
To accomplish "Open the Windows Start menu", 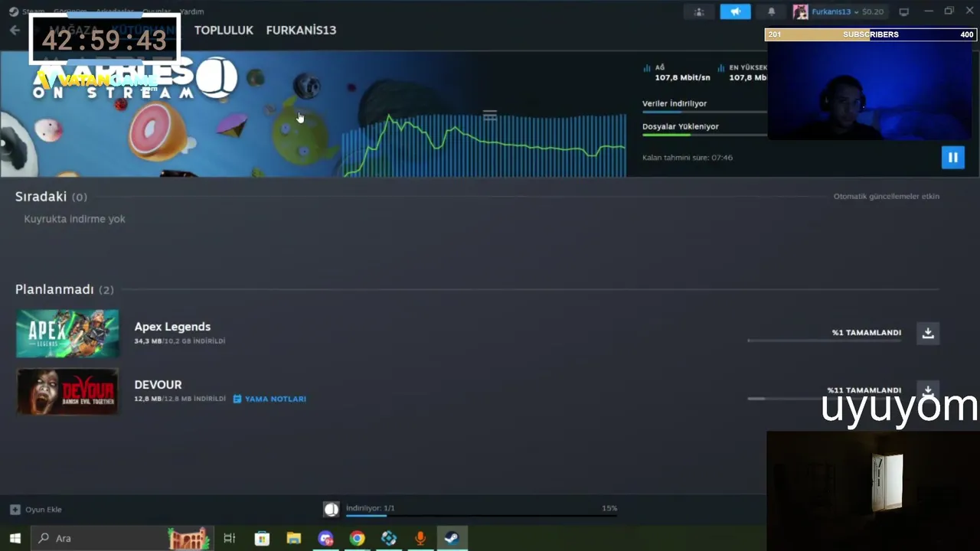I will (x=15, y=538).
